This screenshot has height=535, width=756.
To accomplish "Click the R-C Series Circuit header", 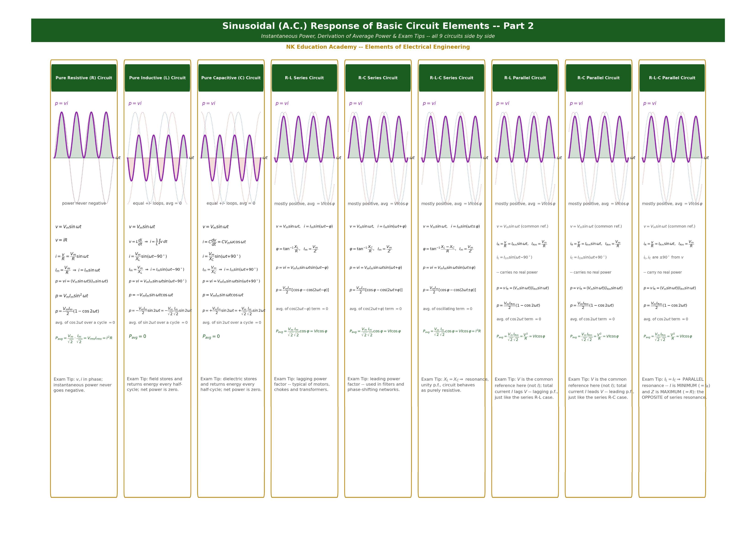I will 378,78.
